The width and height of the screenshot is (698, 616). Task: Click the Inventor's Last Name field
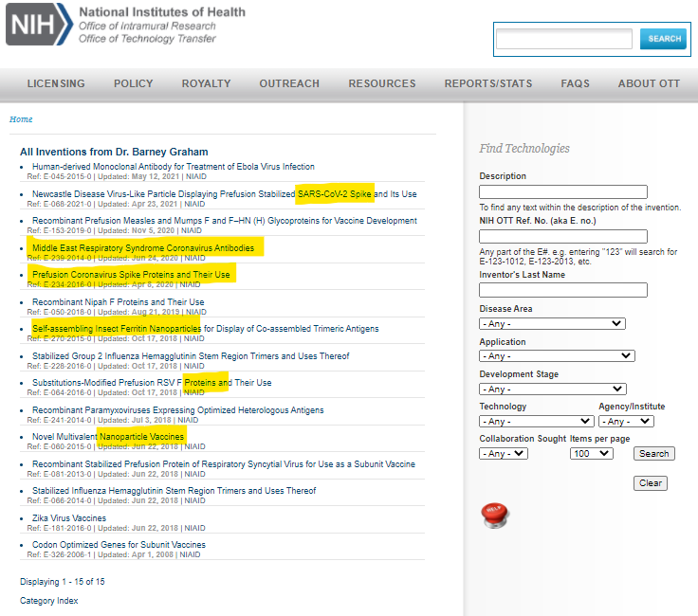563,290
